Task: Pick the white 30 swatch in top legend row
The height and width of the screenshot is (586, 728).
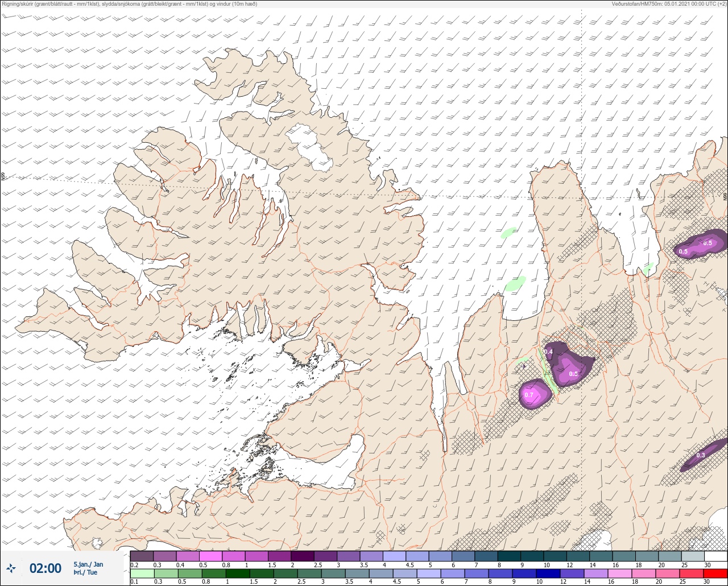Action: click(715, 556)
